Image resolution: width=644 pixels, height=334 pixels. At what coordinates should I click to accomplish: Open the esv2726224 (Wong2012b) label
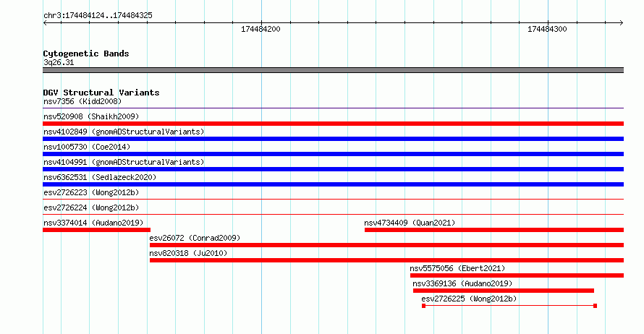[91, 207]
